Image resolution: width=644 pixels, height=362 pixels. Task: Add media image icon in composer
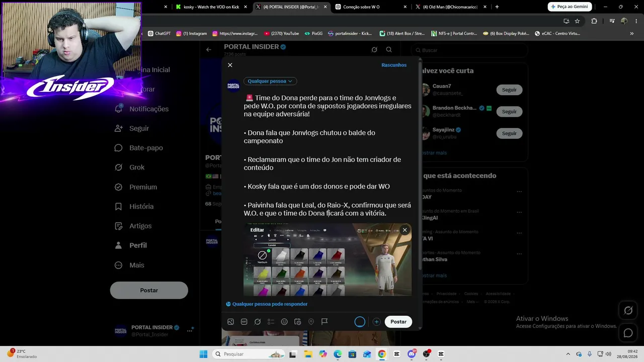click(230, 322)
